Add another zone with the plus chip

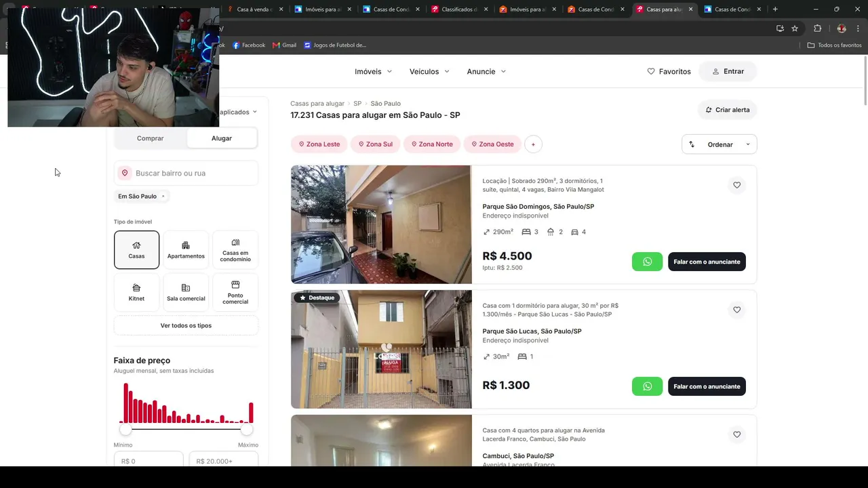pos(533,144)
